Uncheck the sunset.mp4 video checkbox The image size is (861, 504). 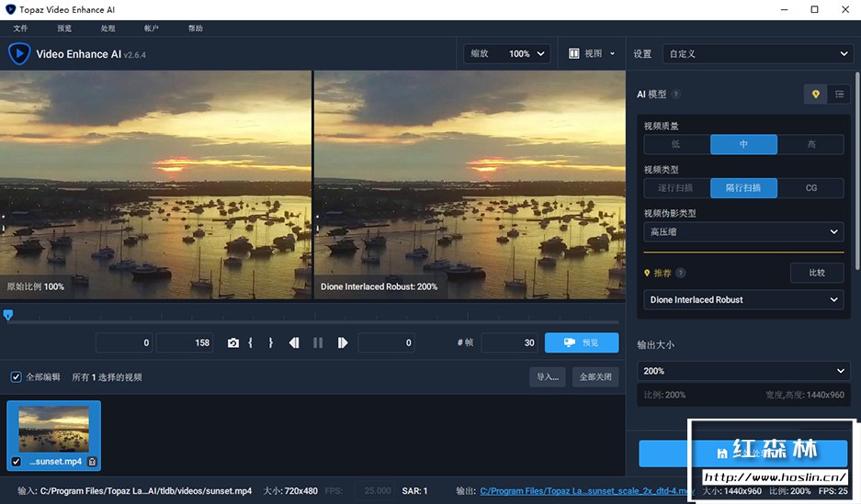pyautogui.click(x=16, y=461)
